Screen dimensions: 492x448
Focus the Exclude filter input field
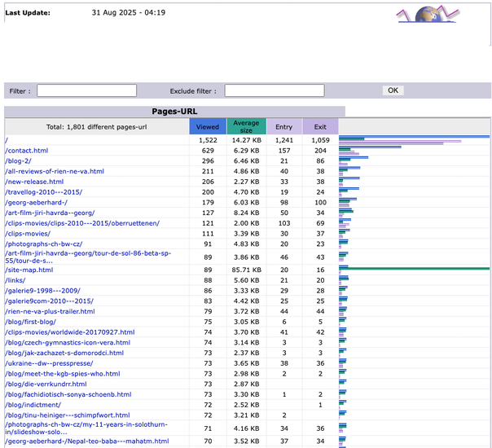(x=275, y=90)
